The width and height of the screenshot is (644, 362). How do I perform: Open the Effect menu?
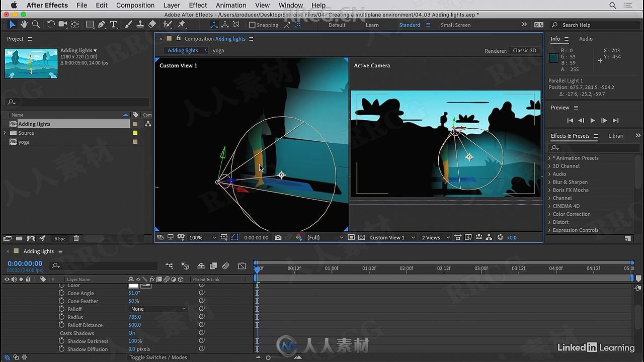click(x=198, y=5)
